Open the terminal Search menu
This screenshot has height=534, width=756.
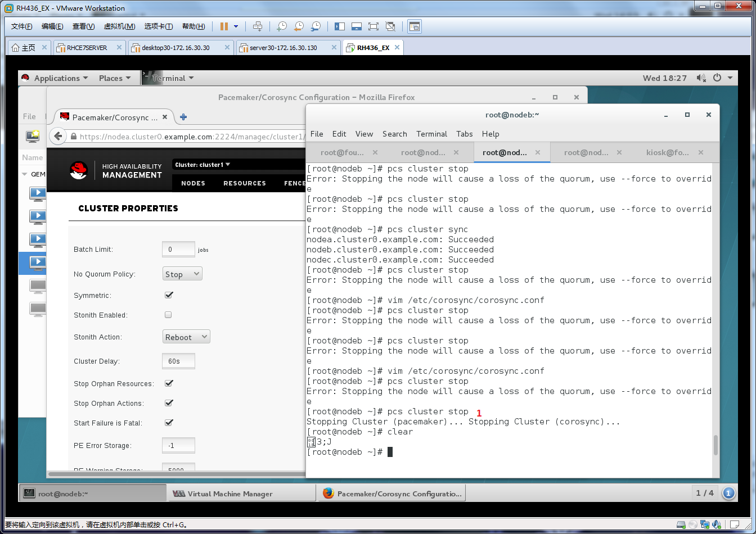(x=394, y=134)
